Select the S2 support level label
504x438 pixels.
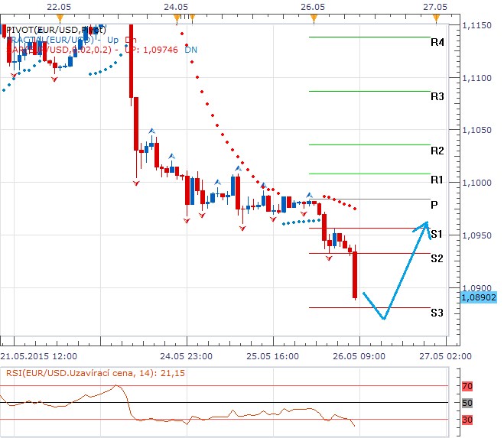click(437, 258)
